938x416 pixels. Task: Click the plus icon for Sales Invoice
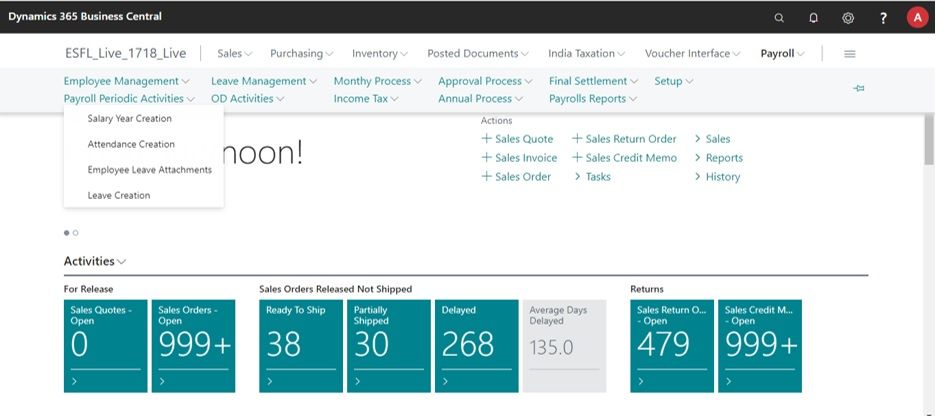486,158
